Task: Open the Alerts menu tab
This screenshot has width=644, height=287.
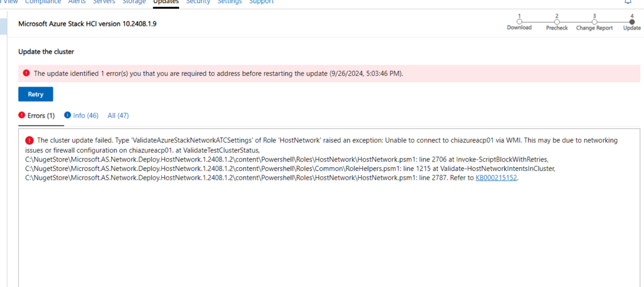Action: pos(77,2)
